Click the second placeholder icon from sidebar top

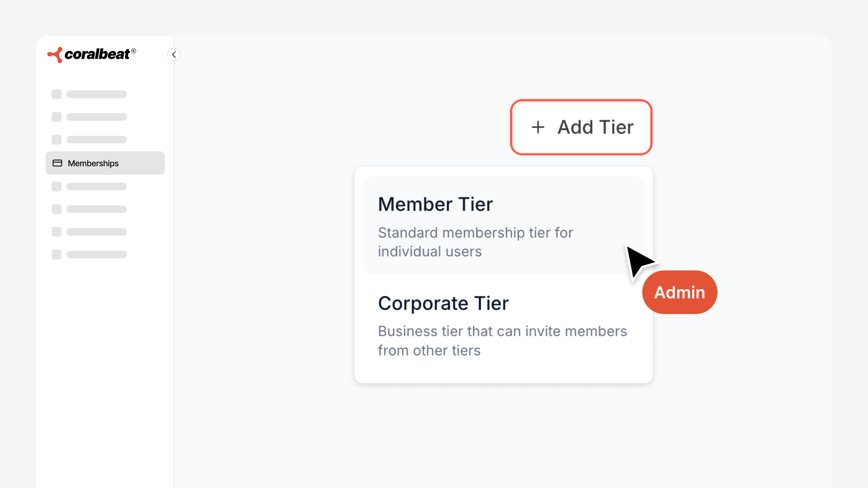pyautogui.click(x=57, y=117)
